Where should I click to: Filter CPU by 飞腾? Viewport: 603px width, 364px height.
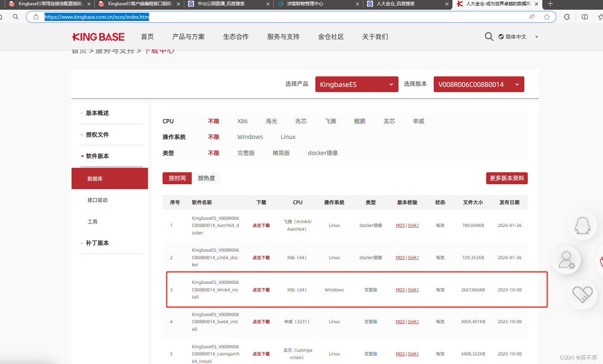(330, 121)
